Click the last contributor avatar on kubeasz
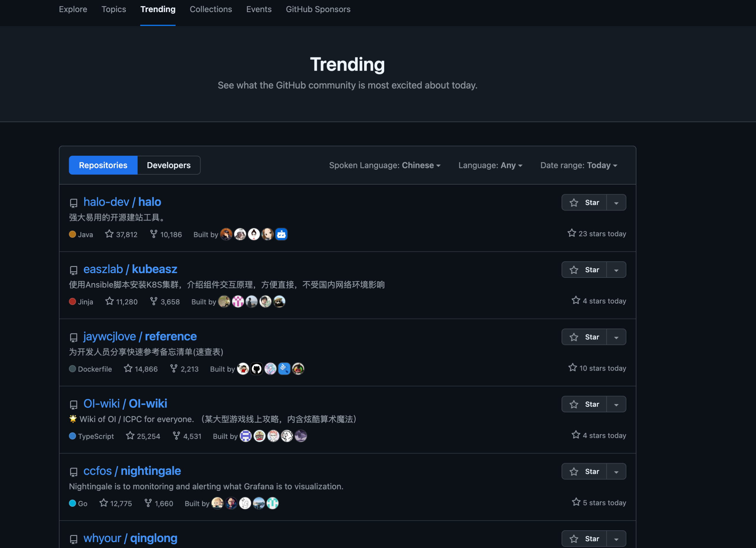The width and height of the screenshot is (756, 548). click(x=279, y=301)
